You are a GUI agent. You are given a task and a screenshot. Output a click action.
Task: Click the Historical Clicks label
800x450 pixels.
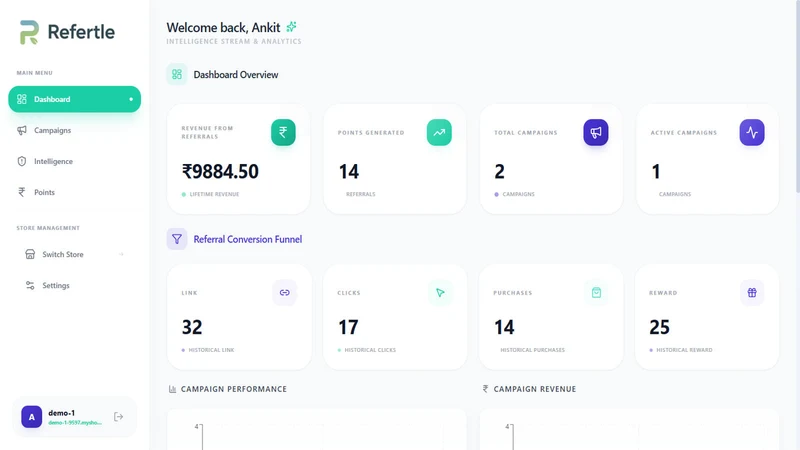pyautogui.click(x=370, y=350)
